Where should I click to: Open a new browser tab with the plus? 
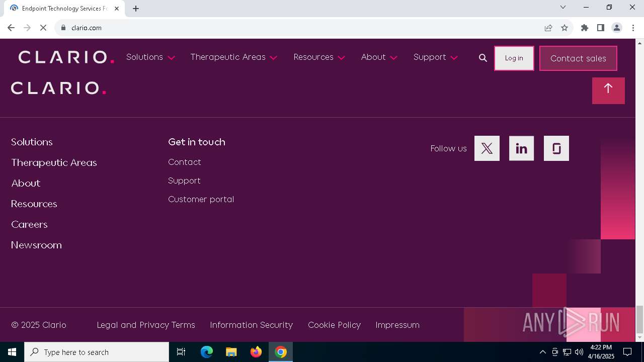coord(136,9)
